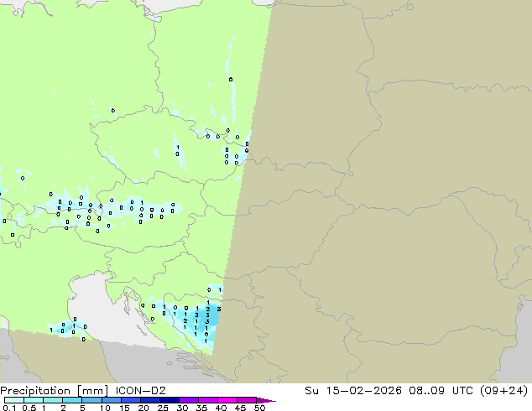Select the 0.1–0.5 mm legend swatch
This screenshot has width=532, height=411.
14,400
